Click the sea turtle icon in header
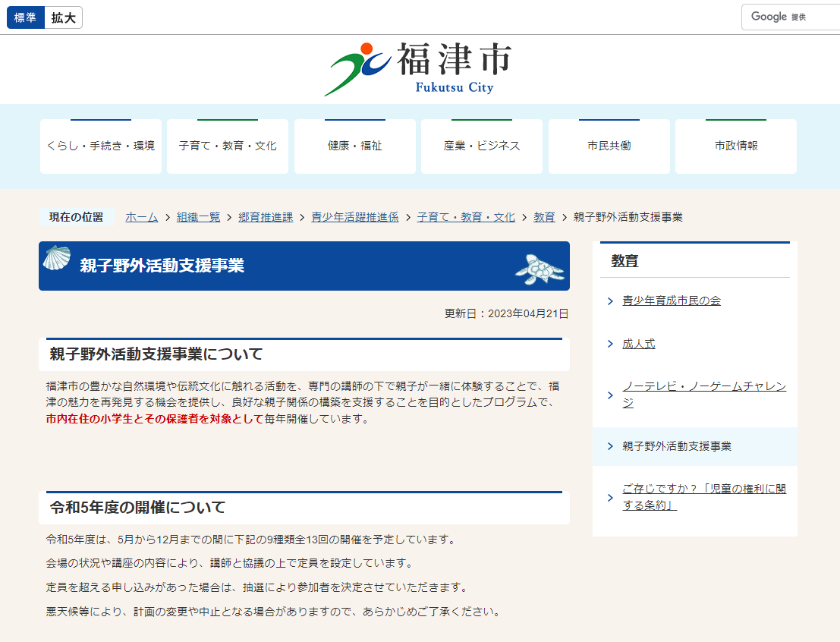The image size is (840, 642). [x=540, y=269]
